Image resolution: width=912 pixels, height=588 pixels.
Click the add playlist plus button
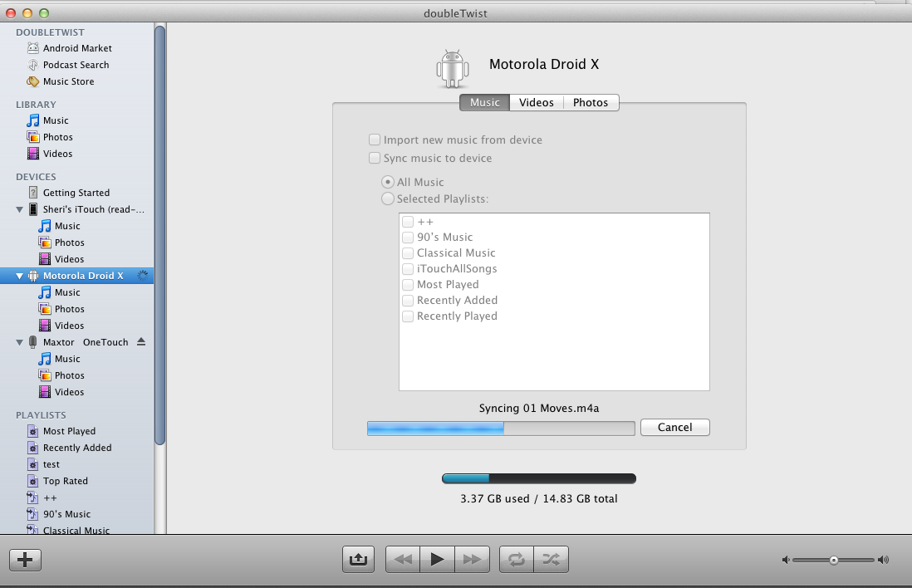(25, 560)
